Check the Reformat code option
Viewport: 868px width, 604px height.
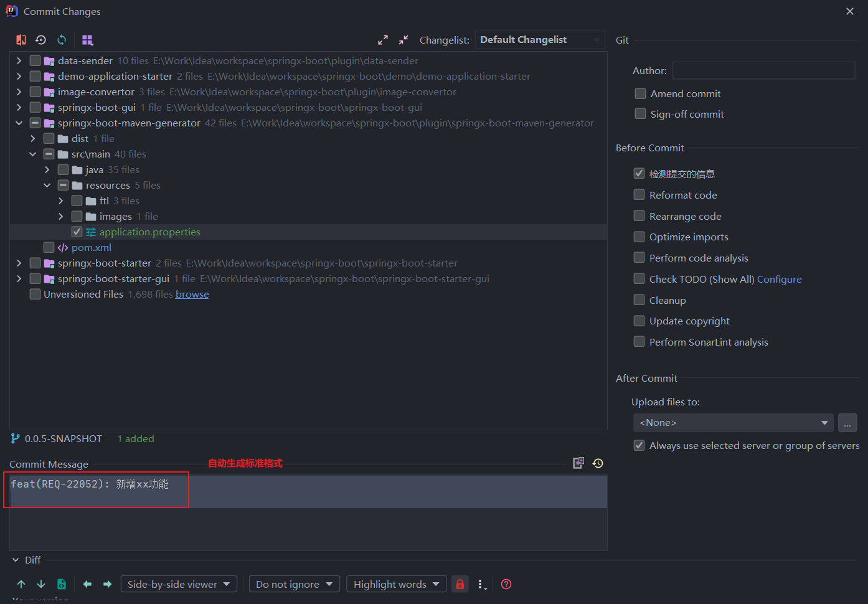click(639, 195)
